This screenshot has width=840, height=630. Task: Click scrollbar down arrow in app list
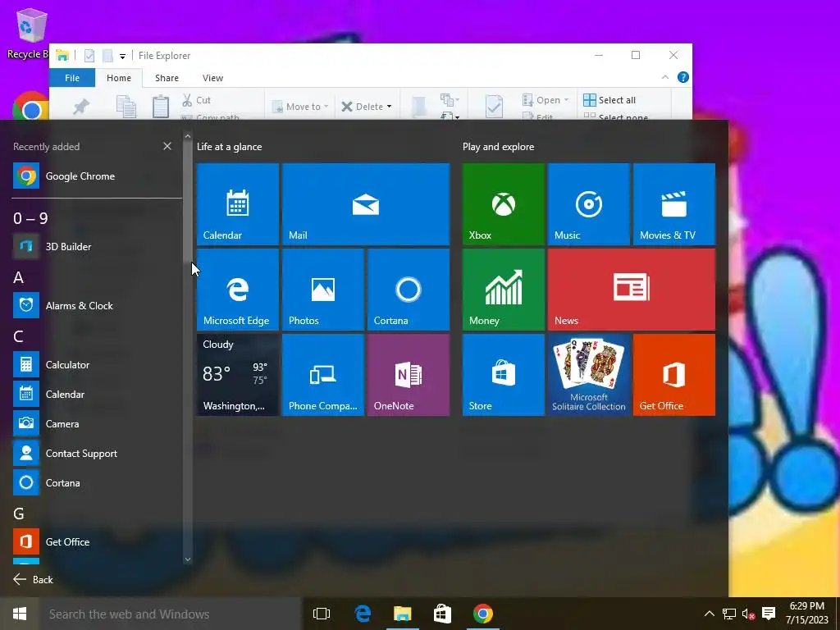pos(188,559)
